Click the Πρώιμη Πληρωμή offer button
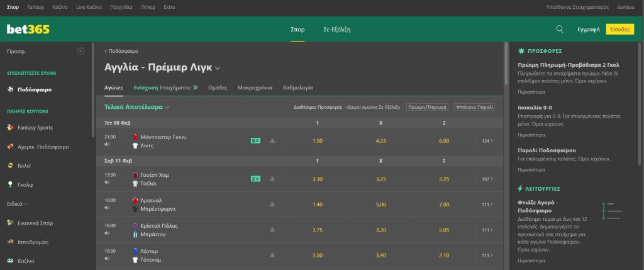Image resolution: width=644 pixels, height=270 pixels. [427, 107]
